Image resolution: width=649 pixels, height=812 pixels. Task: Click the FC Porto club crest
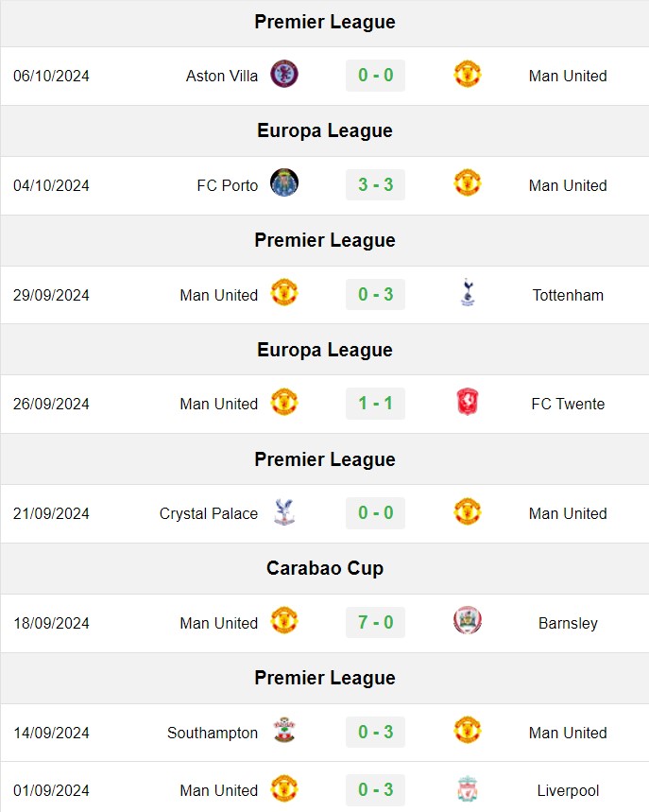(x=284, y=182)
